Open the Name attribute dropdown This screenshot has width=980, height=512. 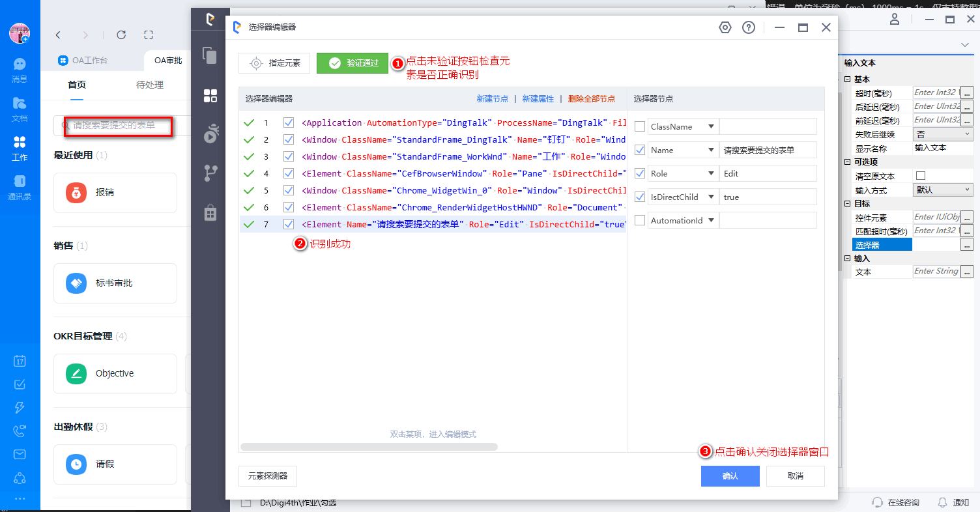tap(711, 150)
